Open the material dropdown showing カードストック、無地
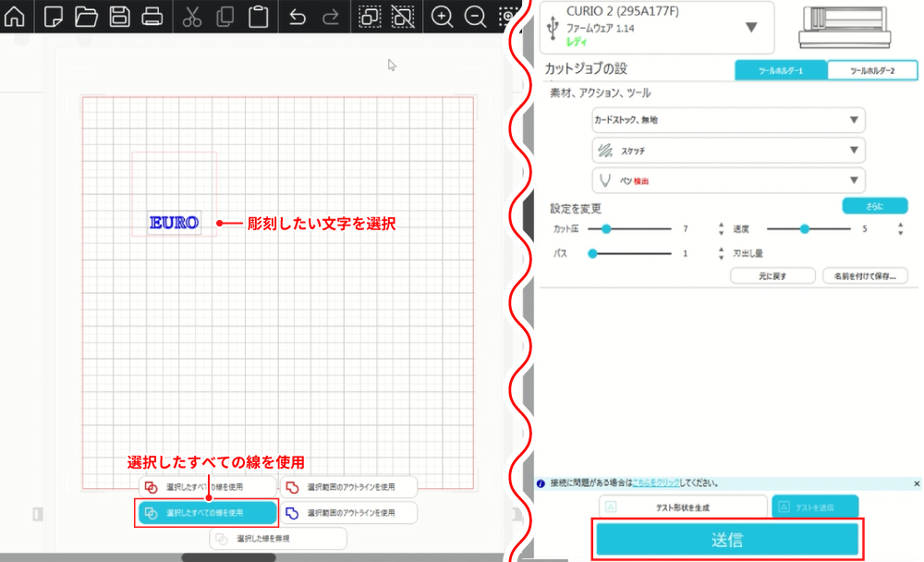The image size is (924, 562). coord(728,119)
